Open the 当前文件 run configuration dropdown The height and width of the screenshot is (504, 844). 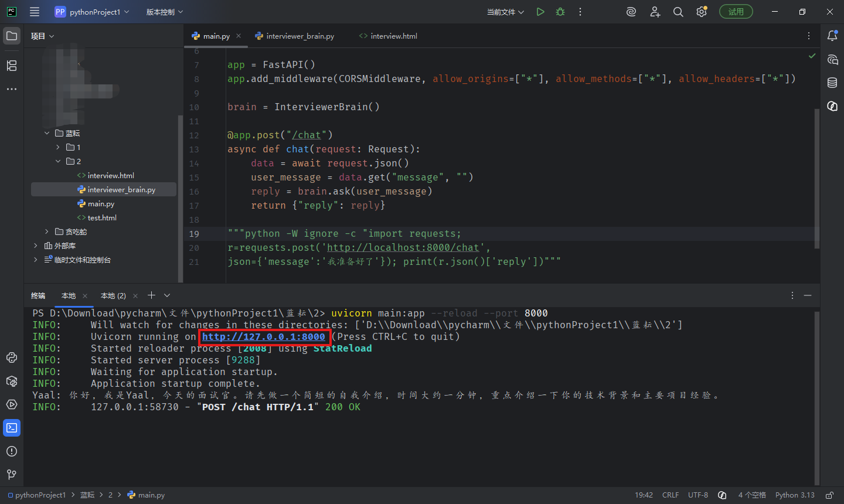click(505, 12)
